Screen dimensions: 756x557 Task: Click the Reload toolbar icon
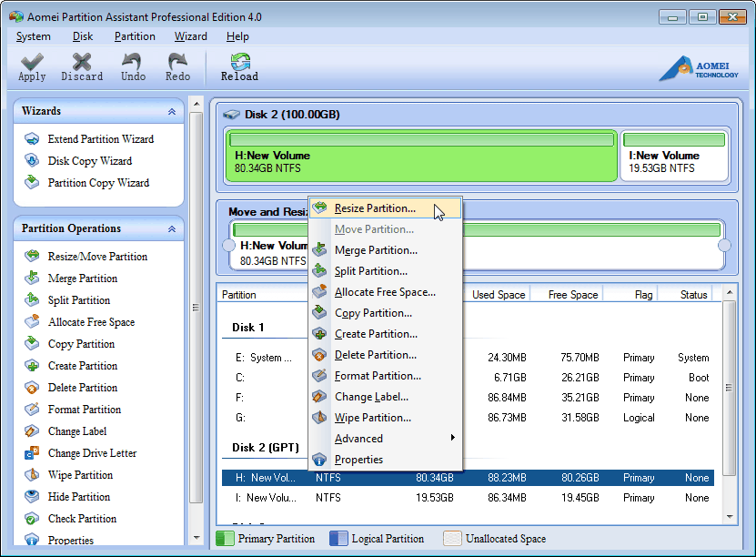[x=239, y=63]
